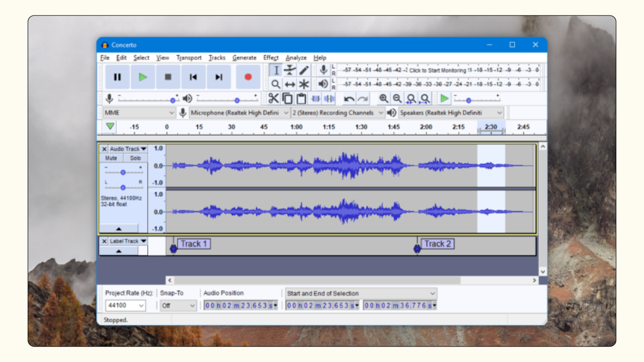The width and height of the screenshot is (644, 362).
Task: Click the Zoom Out magnifier icon
Action: (x=397, y=99)
